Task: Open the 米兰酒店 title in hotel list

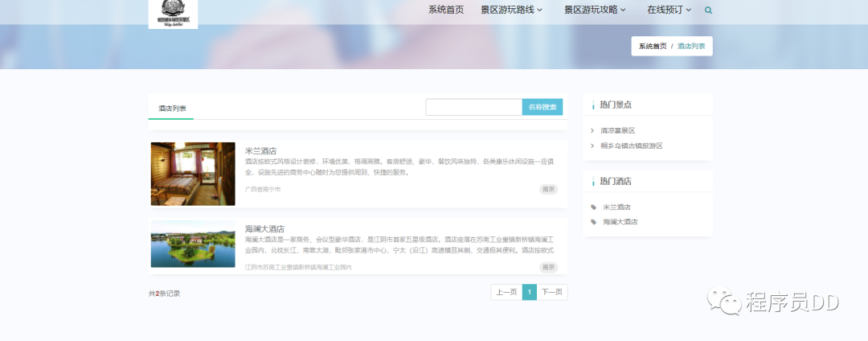Action: tap(260, 150)
